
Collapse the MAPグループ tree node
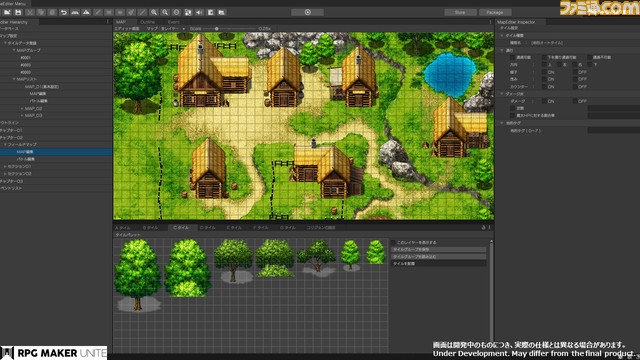[14, 50]
